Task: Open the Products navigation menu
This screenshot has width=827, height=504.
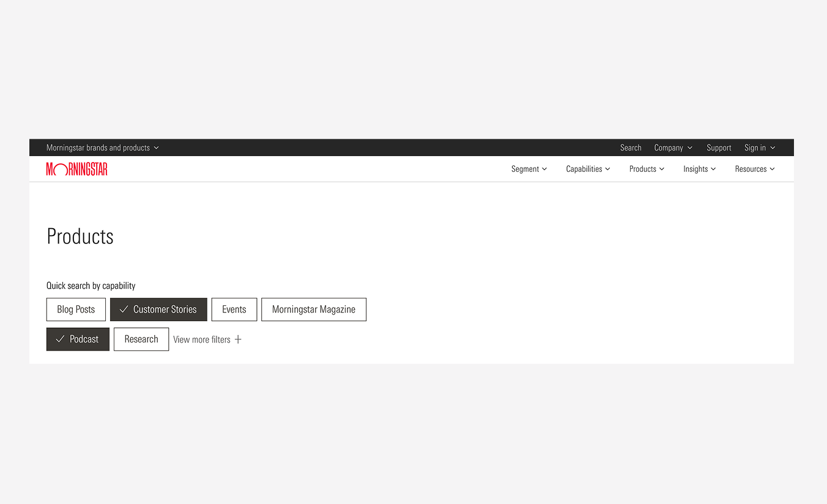Action: click(647, 169)
